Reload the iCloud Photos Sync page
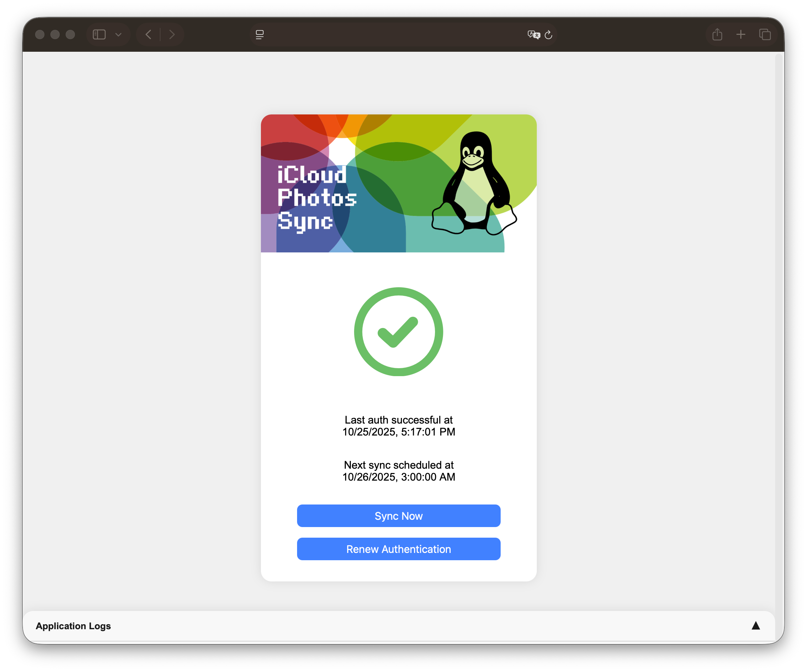 coord(549,35)
